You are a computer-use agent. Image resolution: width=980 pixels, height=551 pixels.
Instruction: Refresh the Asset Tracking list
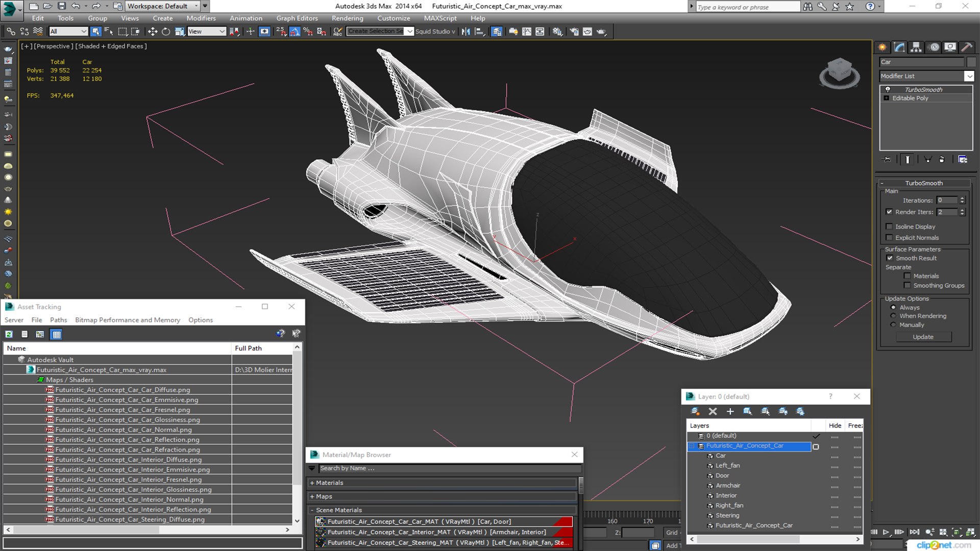pos(9,334)
